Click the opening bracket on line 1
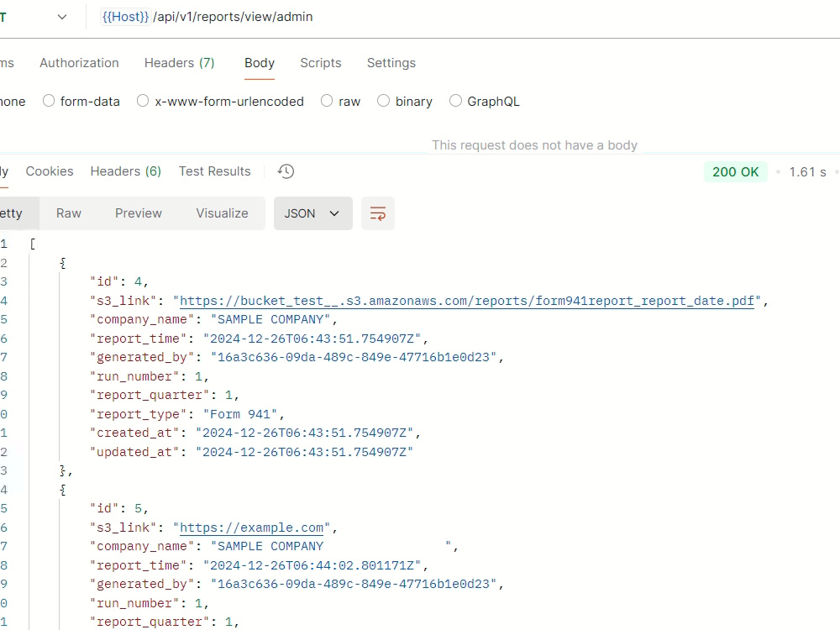 click(33, 244)
